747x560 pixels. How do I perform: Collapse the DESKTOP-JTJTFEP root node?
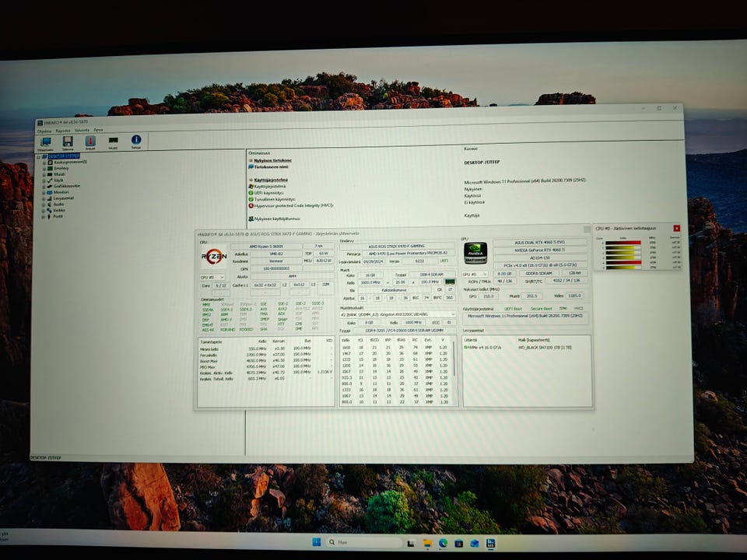(39, 156)
